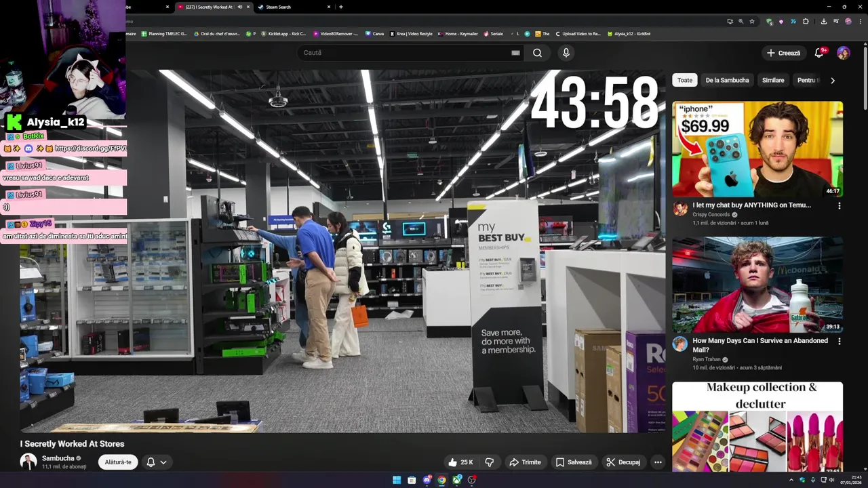Open the clock and date in taskbar

coord(852,480)
